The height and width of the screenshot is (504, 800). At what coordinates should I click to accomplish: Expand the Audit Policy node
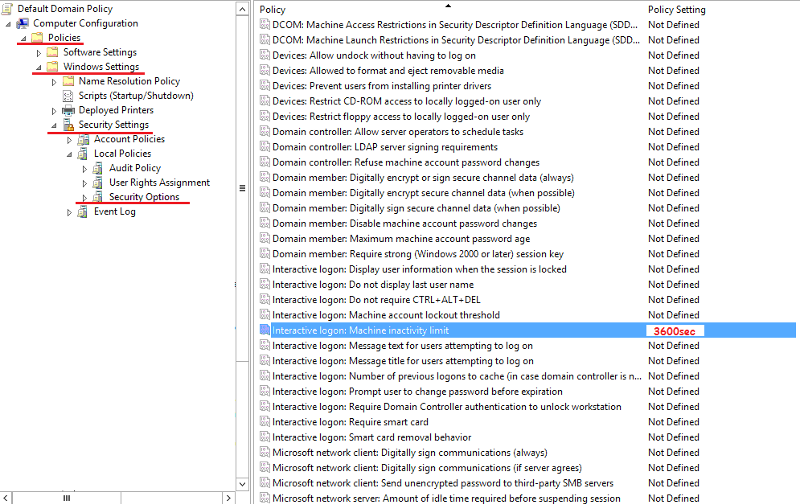point(85,169)
